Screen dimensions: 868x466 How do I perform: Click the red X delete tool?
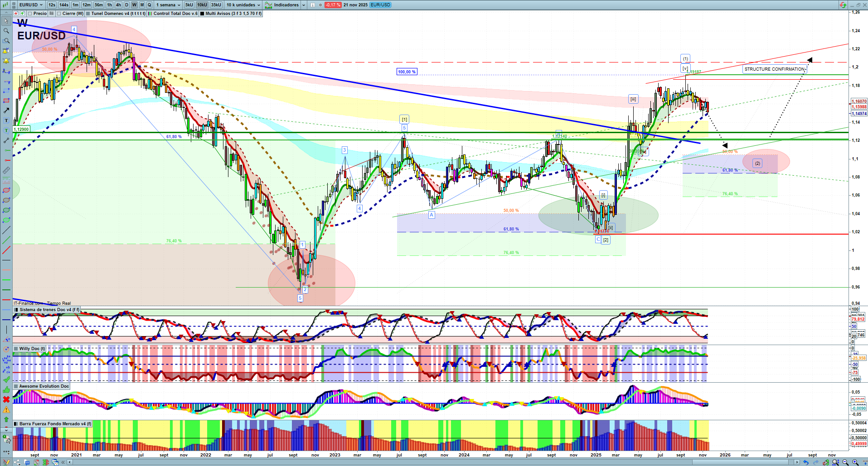point(6,399)
